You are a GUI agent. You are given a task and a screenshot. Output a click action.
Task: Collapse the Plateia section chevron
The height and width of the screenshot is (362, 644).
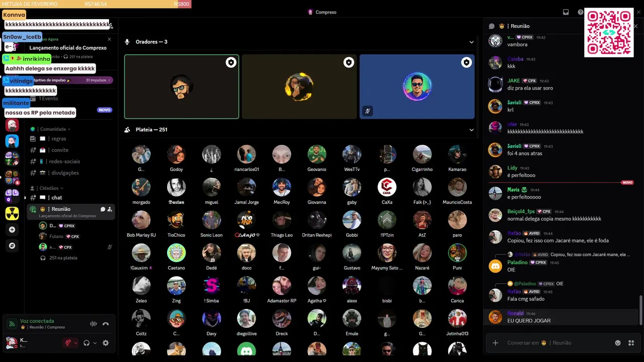click(471, 130)
